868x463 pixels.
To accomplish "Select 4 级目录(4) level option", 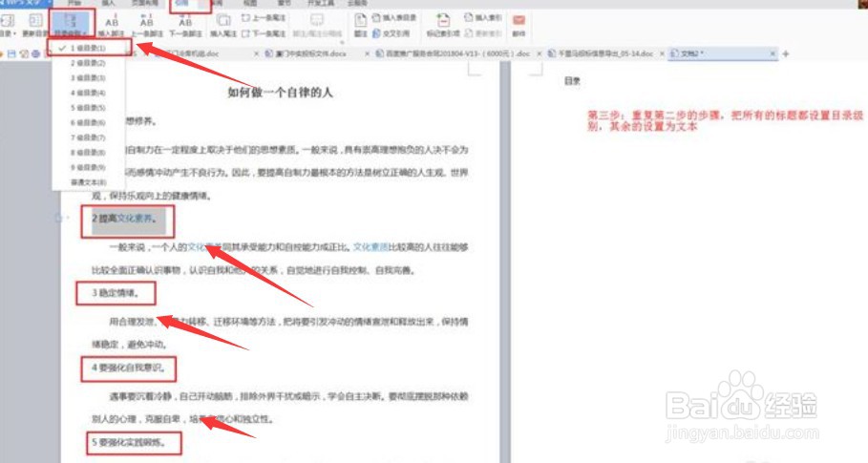I will (89, 93).
